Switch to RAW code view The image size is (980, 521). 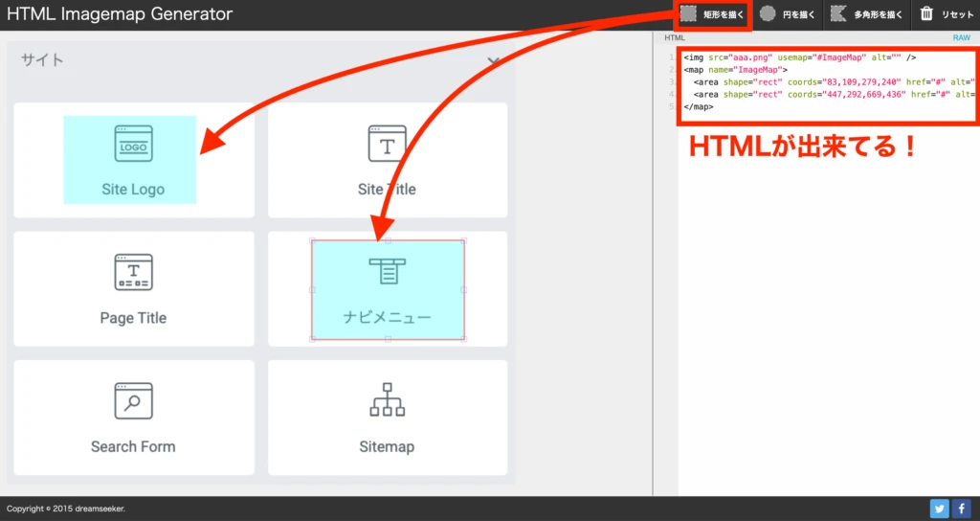pyautogui.click(x=961, y=38)
